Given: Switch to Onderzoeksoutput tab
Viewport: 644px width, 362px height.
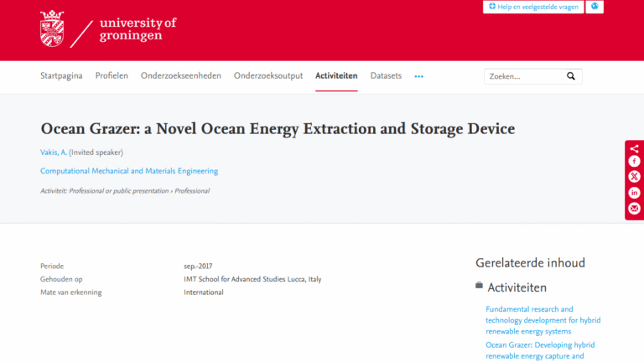Looking at the screenshot, I should (268, 76).
